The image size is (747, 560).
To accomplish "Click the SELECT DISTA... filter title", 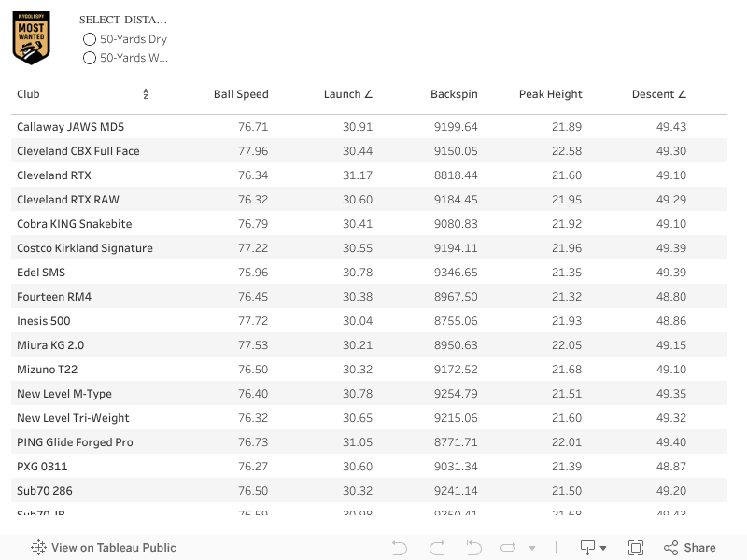I will pyautogui.click(x=123, y=20).
